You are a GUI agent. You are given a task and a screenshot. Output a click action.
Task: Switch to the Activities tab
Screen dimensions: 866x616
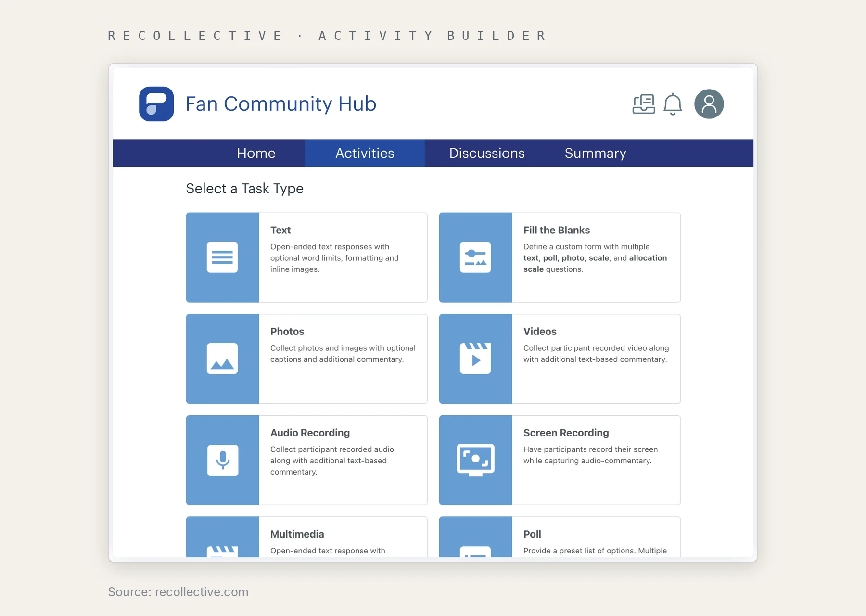pyautogui.click(x=365, y=153)
